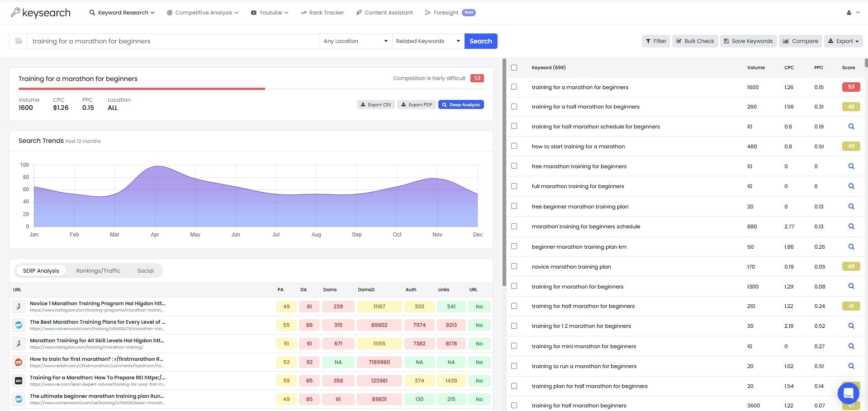Check the 'marathon training for beginners schedule' row

pyautogui.click(x=514, y=227)
